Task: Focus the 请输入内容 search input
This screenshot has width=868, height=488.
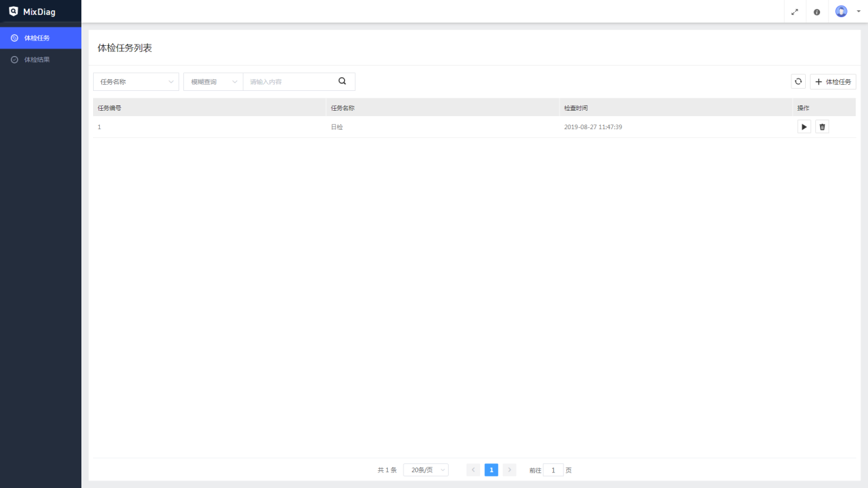Action: tap(287, 81)
